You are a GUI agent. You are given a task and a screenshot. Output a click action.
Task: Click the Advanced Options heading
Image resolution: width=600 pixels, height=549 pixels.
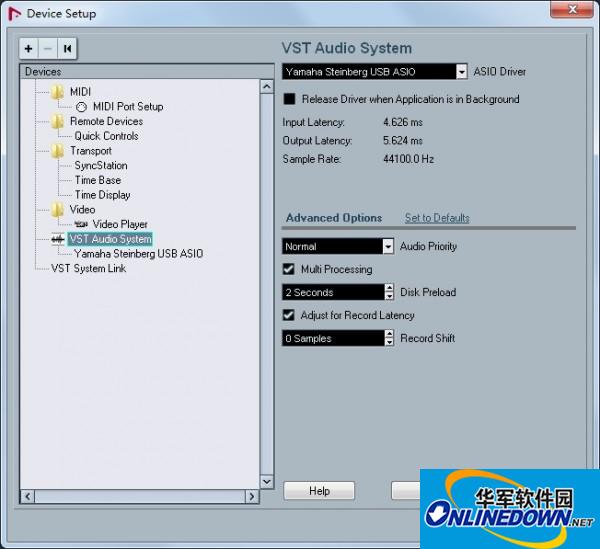[334, 218]
